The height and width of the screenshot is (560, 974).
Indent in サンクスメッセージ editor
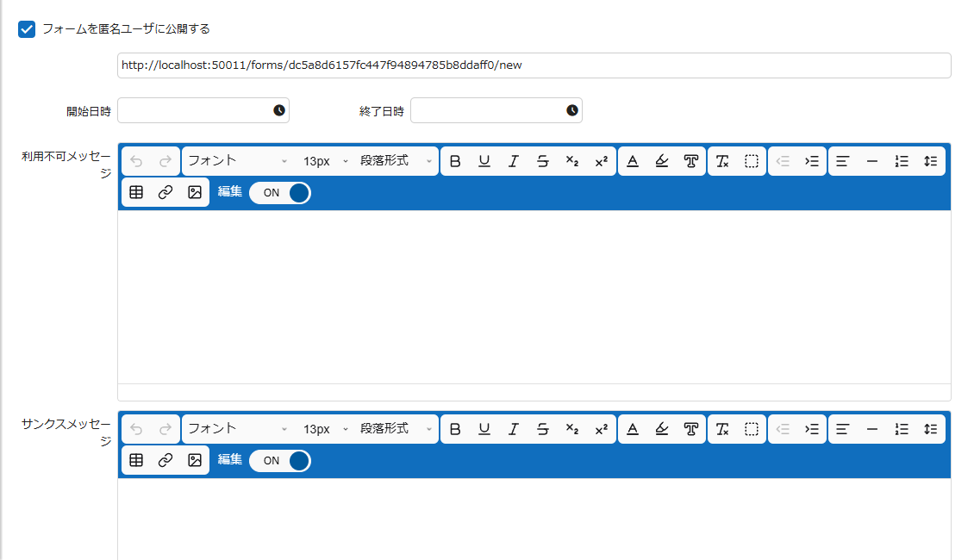812,429
